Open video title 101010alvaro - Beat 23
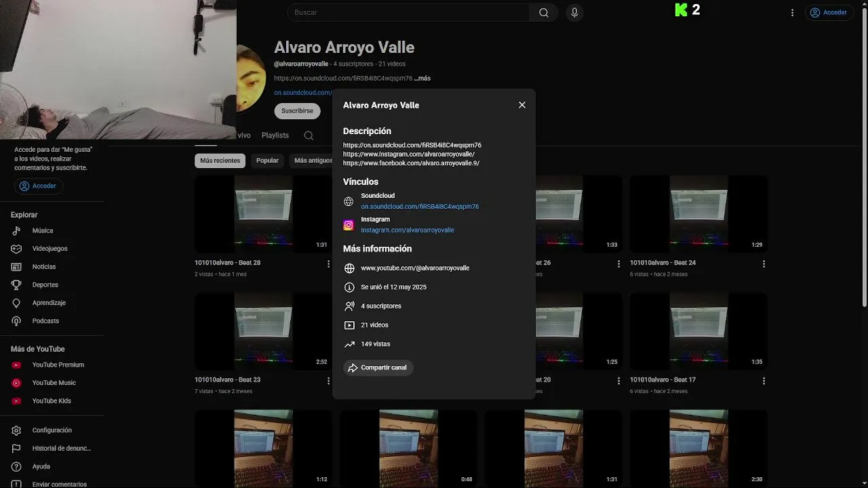This screenshot has width=868, height=488. tap(227, 380)
